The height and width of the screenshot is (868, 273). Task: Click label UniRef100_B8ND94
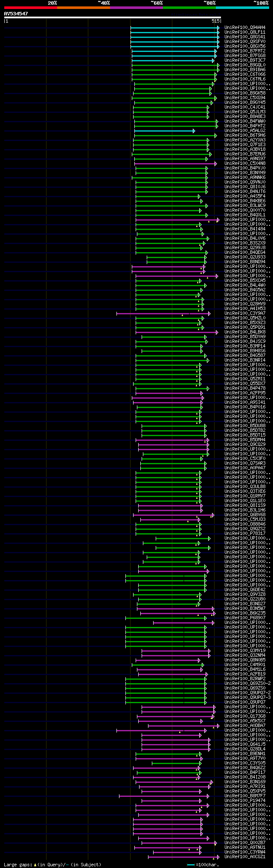[245, 262]
